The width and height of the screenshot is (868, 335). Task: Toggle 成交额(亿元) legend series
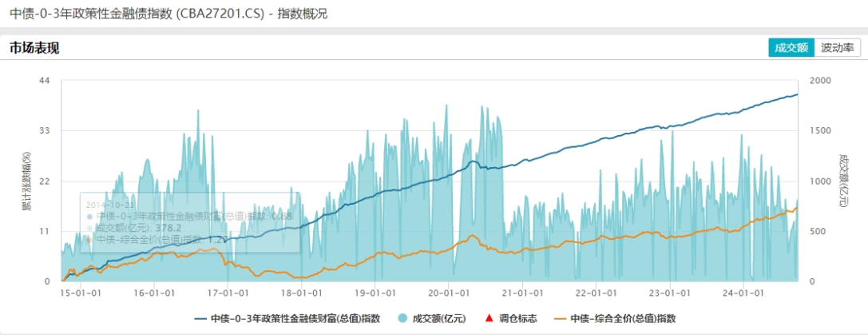432,318
